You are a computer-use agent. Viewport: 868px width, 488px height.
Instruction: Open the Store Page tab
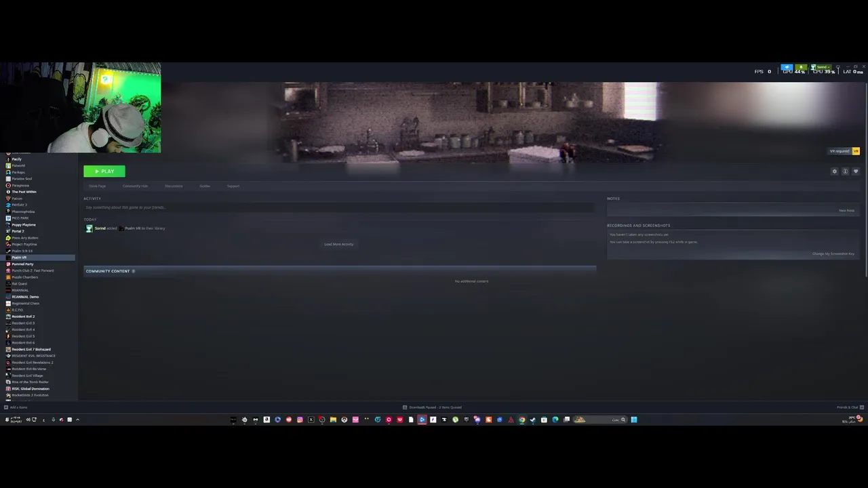click(97, 186)
